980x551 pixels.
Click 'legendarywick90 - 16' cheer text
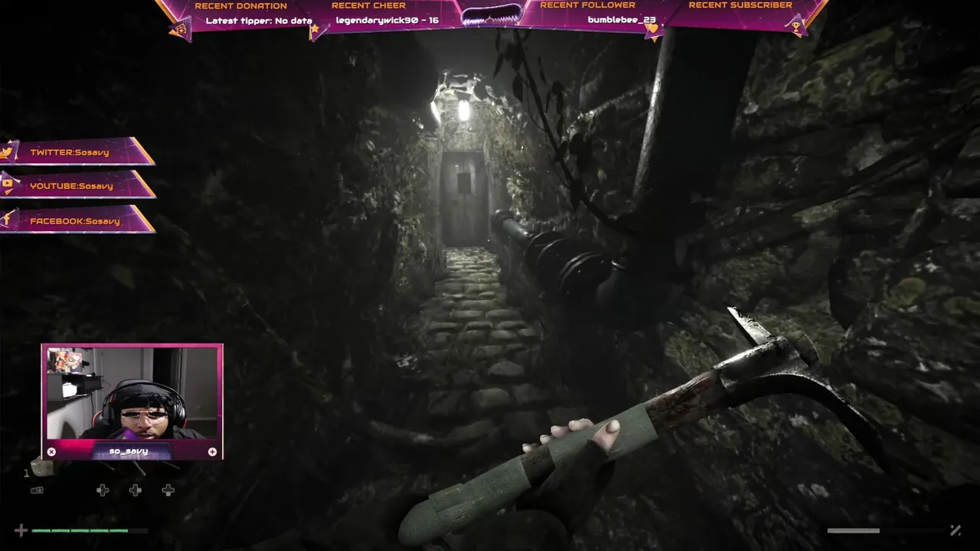coord(387,21)
